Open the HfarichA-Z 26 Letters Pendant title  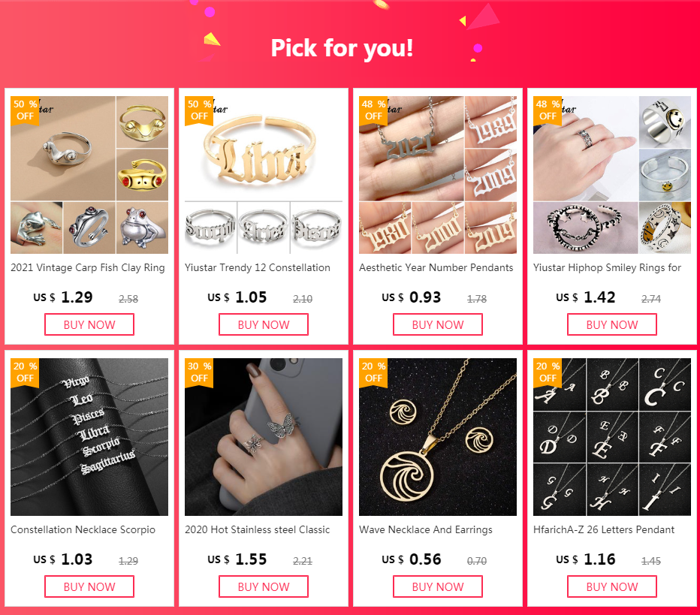[604, 529]
